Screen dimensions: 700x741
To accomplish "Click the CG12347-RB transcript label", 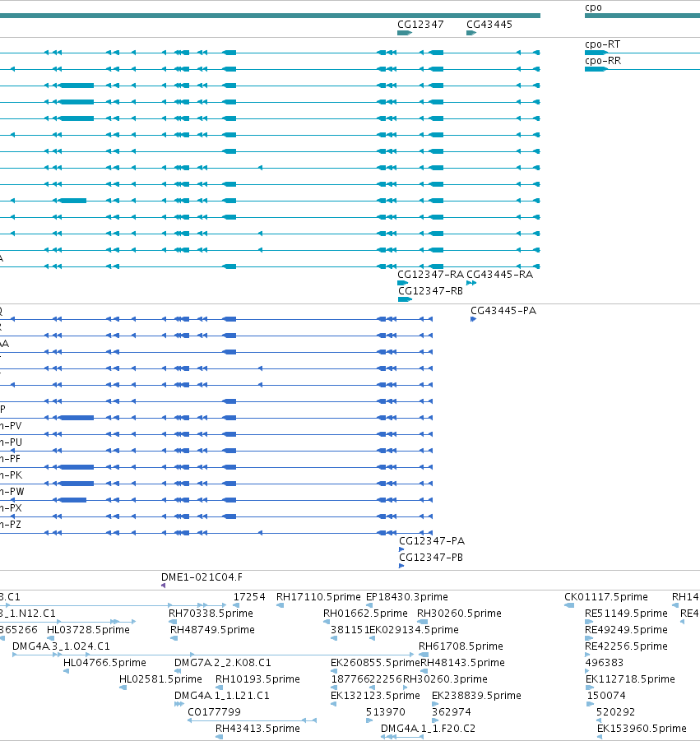I will coord(430,291).
